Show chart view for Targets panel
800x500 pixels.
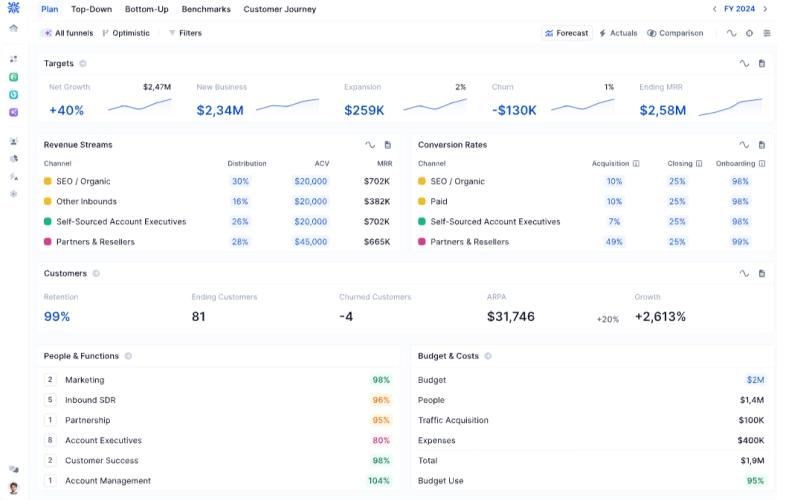point(744,63)
